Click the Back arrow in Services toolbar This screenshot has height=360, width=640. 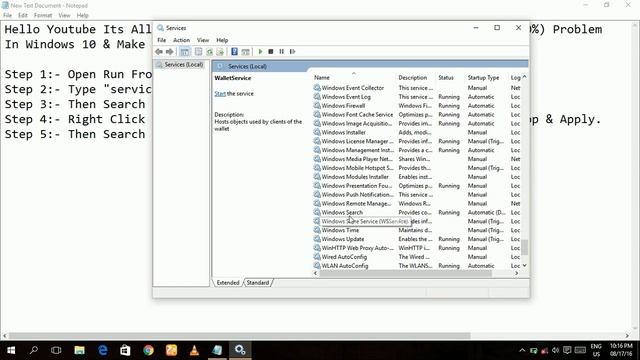click(159, 52)
